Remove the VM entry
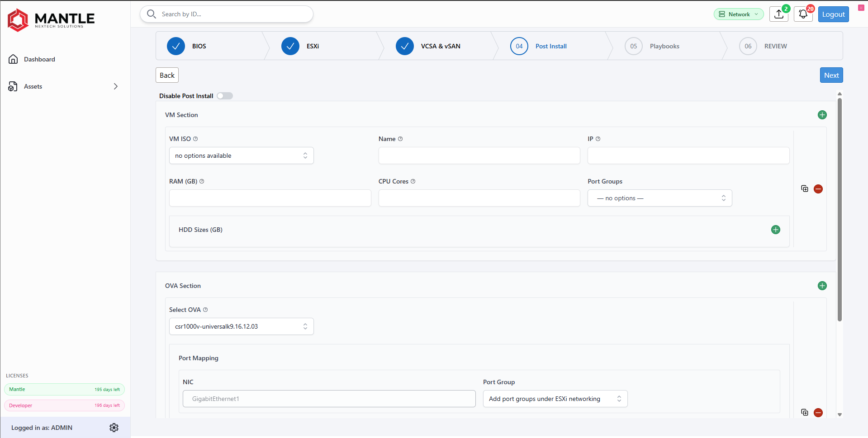The height and width of the screenshot is (438, 868). pos(818,189)
